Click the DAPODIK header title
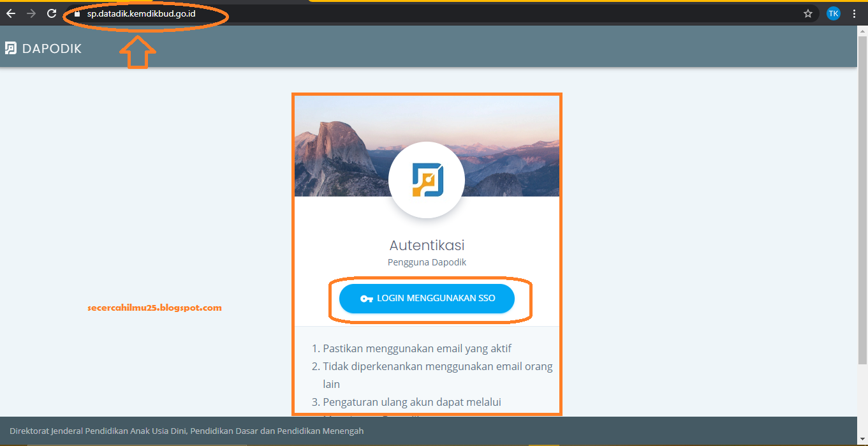This screenshot has height=446, width=868. (52, 48)
